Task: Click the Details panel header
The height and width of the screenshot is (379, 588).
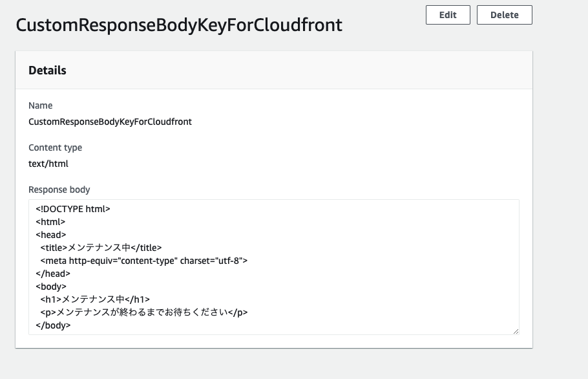Action: (274, 70)
